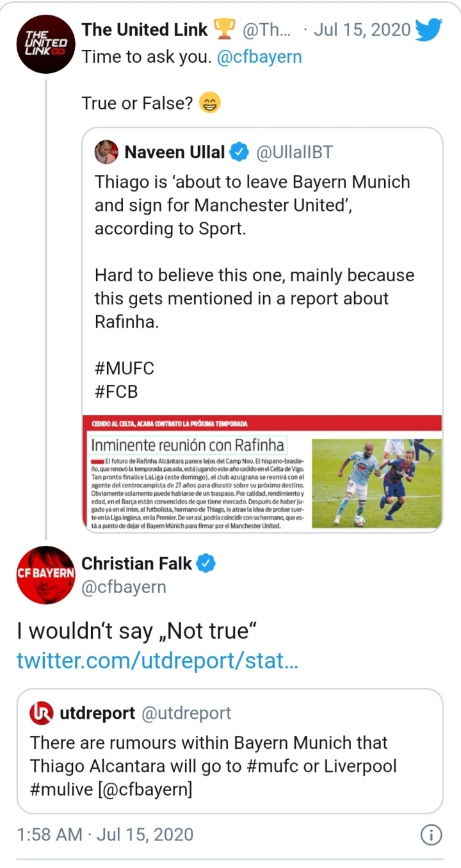Click the Christian Falk display name
461x868 pixels.
tap(136, 564)
